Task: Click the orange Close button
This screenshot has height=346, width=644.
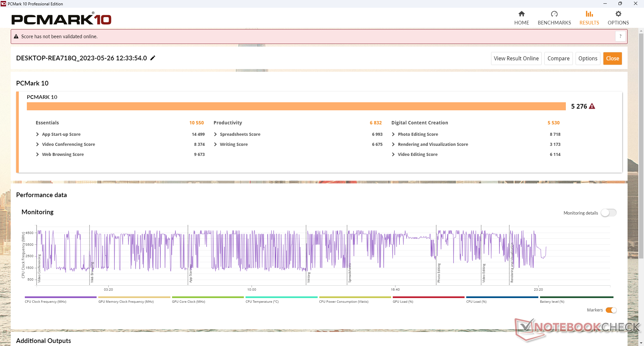Action: [612, 58]
